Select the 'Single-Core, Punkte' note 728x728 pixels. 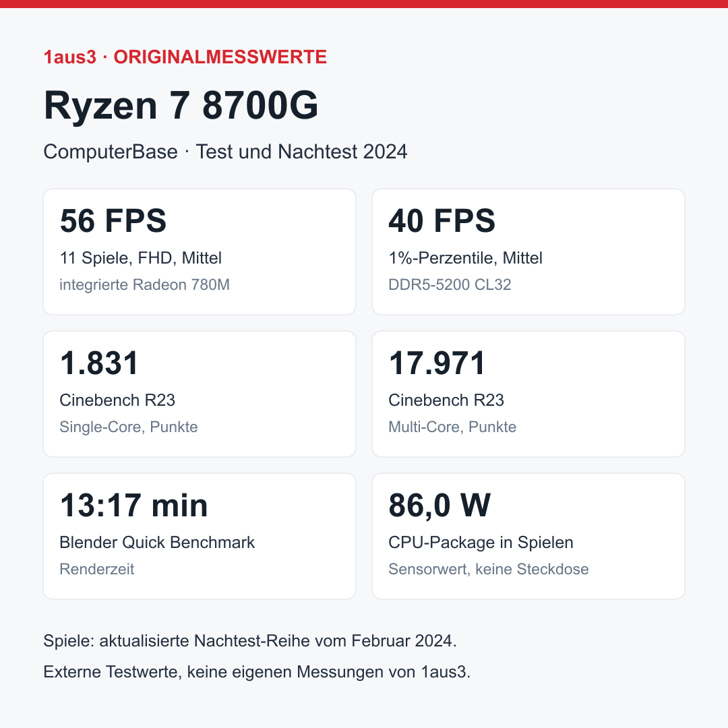(129, 427)
